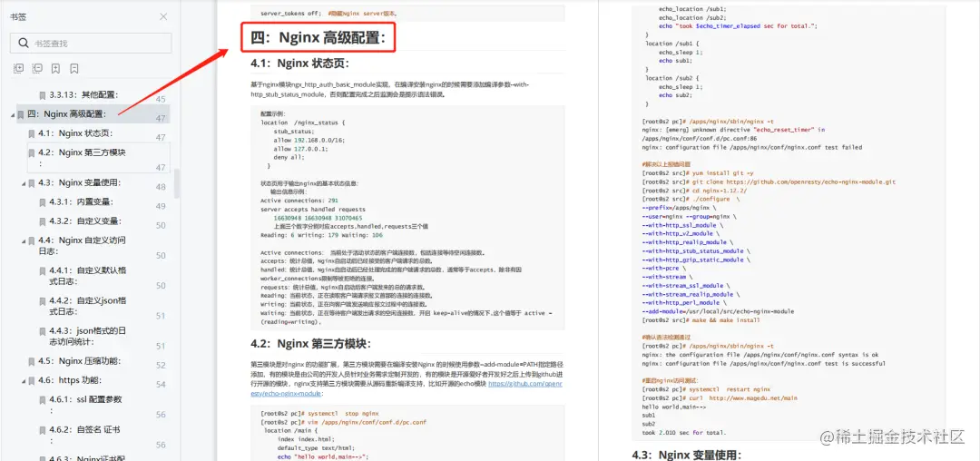
Task: Close the 书签 bookmarks panel
Action: tap(163, 17)
